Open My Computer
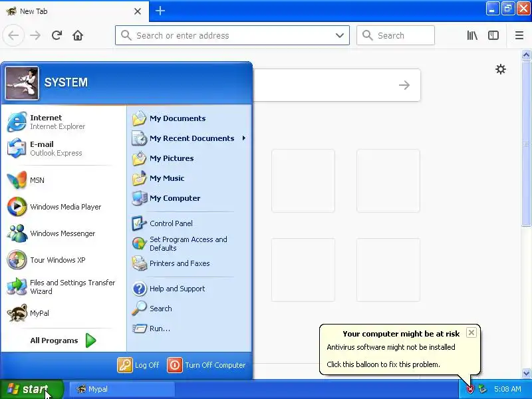The image size is (532, 399). pos(190,198)
